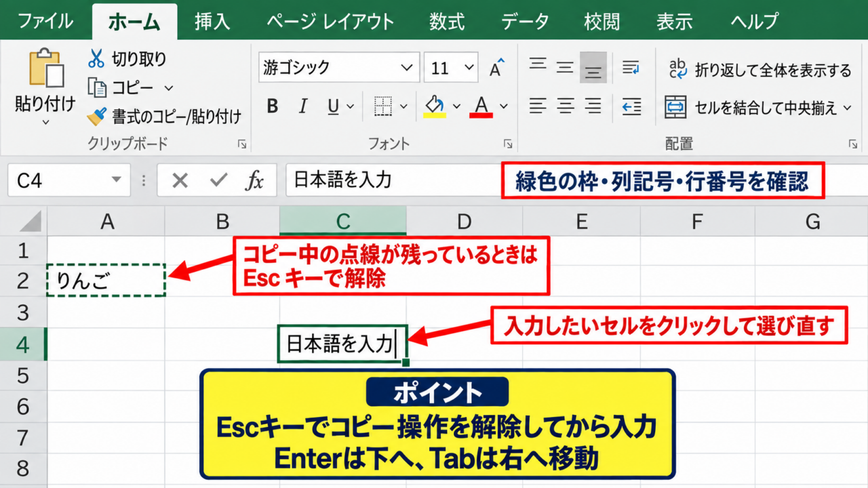
Task: Open the ファイル tab
Action: [x=45, y=21]
